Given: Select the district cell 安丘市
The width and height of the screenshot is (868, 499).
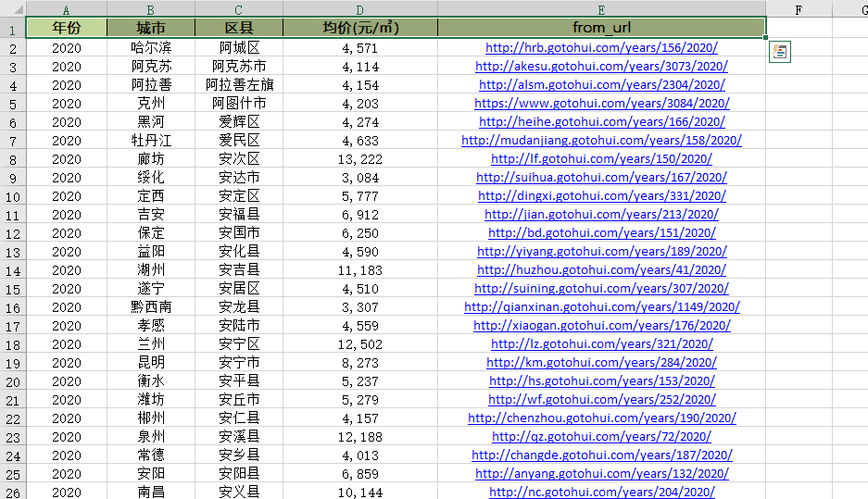Looking at the screenshot, I should pos(239,400).
